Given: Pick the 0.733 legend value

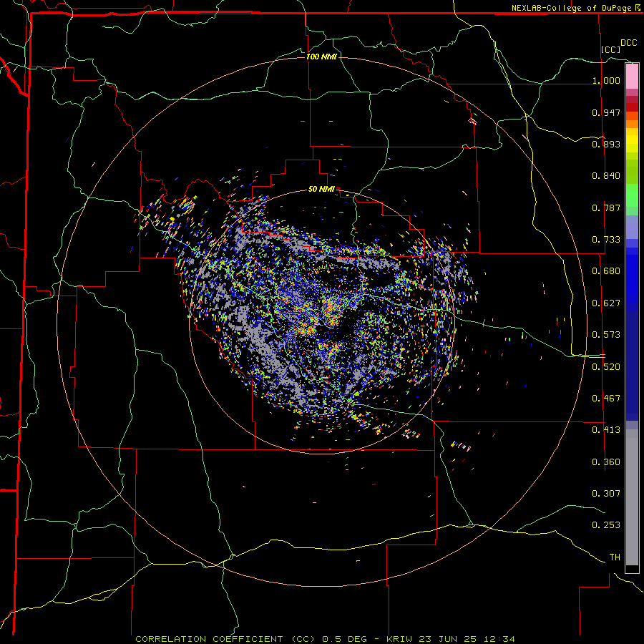Looking at the screenshot, I should click(606, 240).
